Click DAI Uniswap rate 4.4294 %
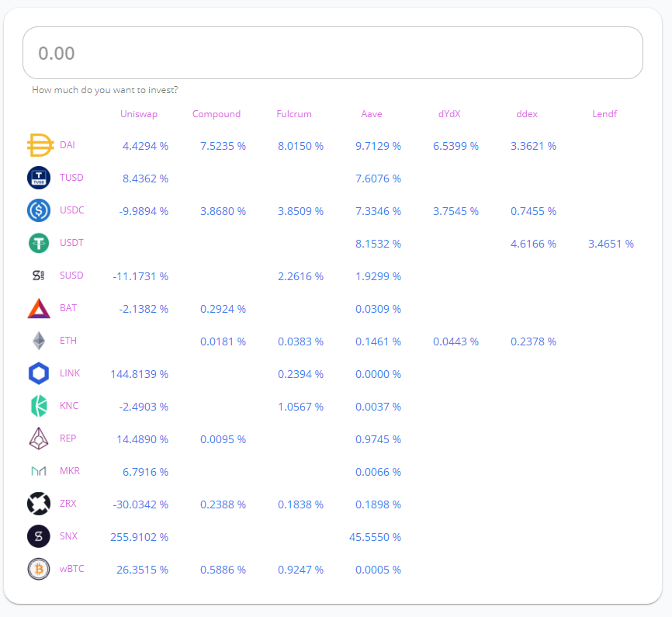 click(x=145, y=146)
